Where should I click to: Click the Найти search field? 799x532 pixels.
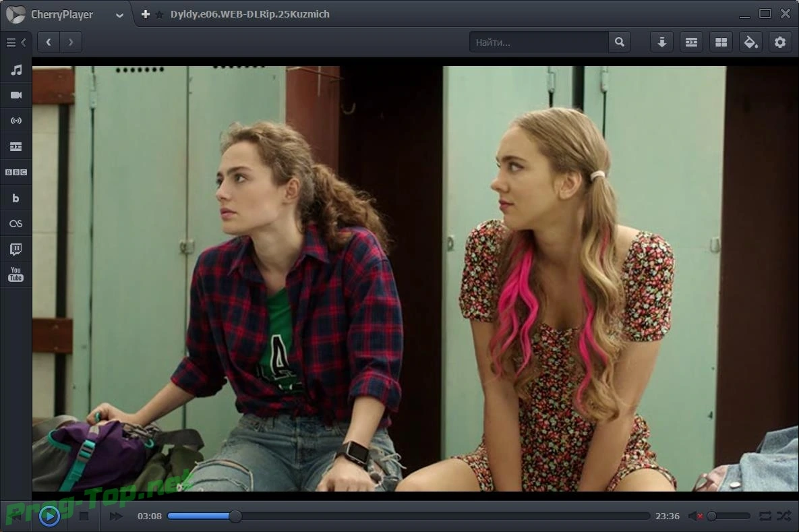pyautogui.click(x=539, y=42)
